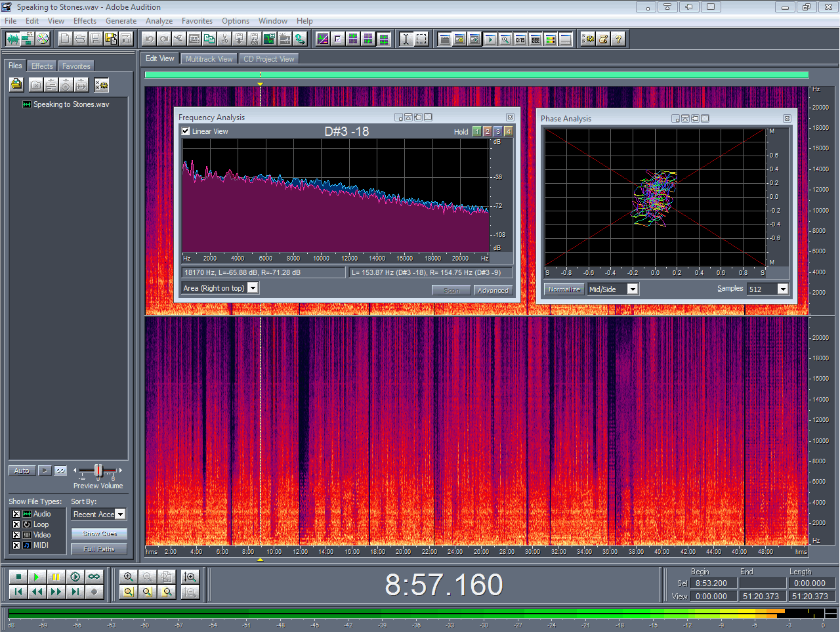
Task: Click the Zoom In Horizontally magnifier
Action: [129, 577]
